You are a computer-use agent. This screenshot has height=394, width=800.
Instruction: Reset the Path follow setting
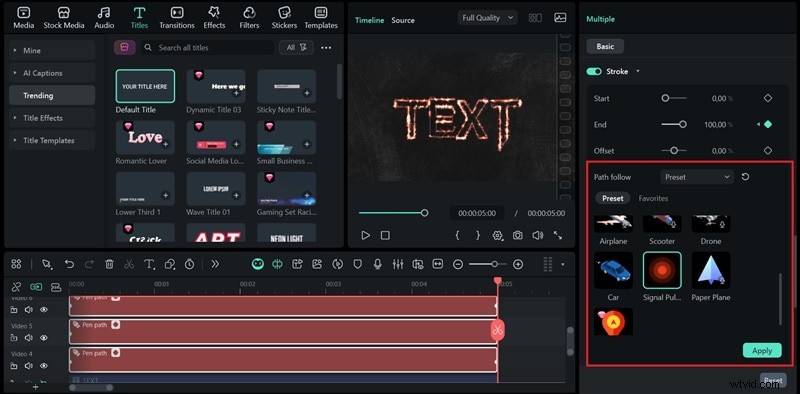(x=745, y=177)
